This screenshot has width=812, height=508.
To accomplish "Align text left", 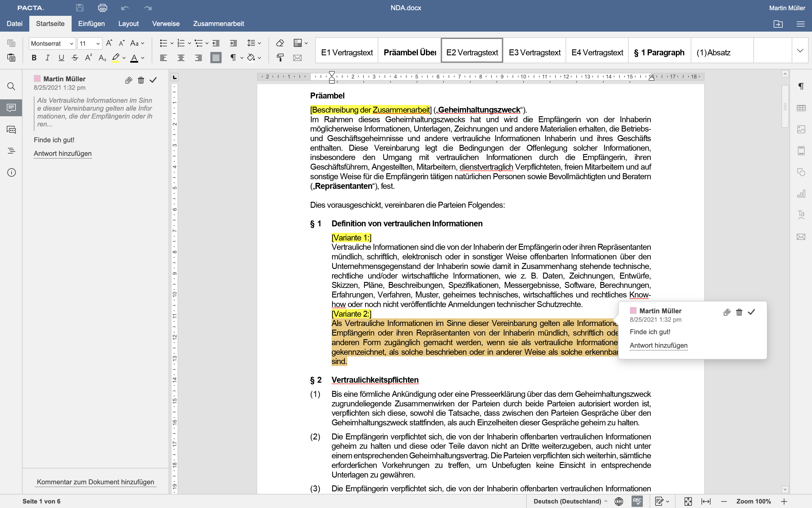I will tap(164, 58).
